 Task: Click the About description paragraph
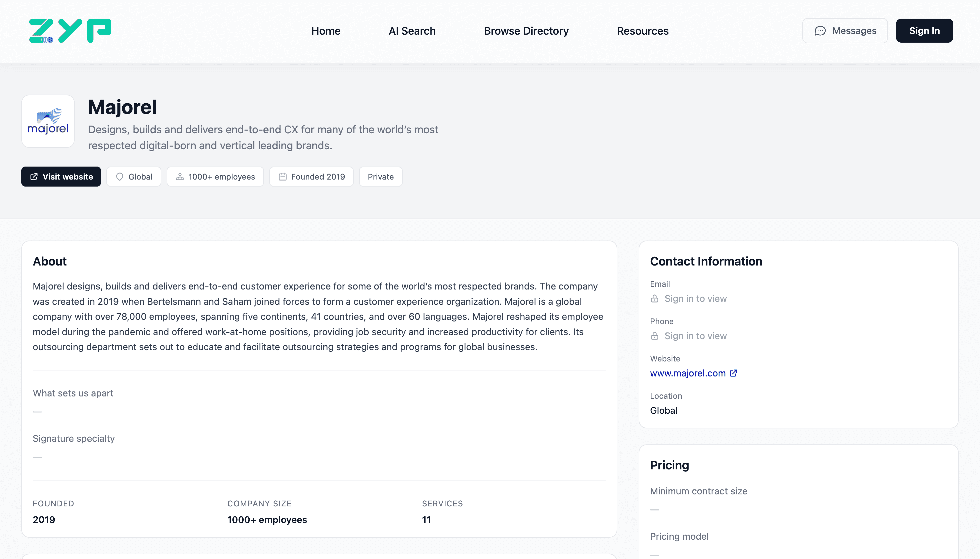pos(318,317)
